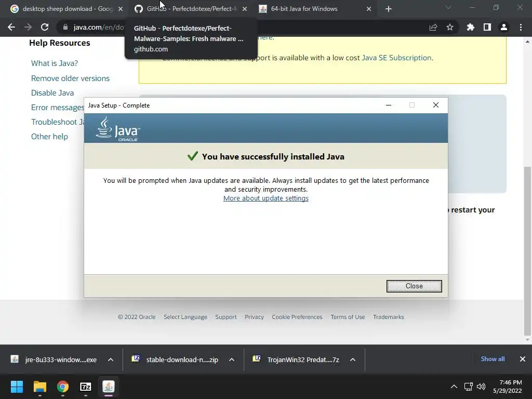Minimize the Java Setup dialog
532x399 pixels.
click(x=389, y=105)
